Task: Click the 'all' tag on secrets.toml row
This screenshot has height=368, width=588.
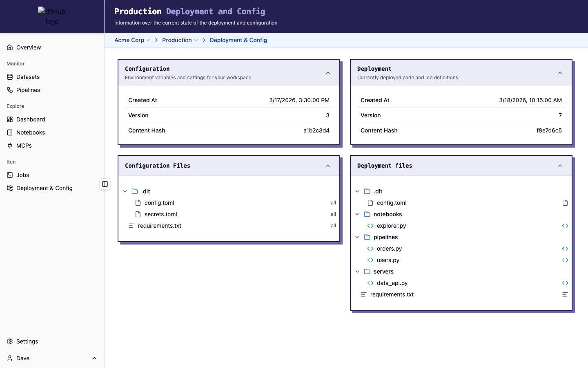Action: (333, 214)
